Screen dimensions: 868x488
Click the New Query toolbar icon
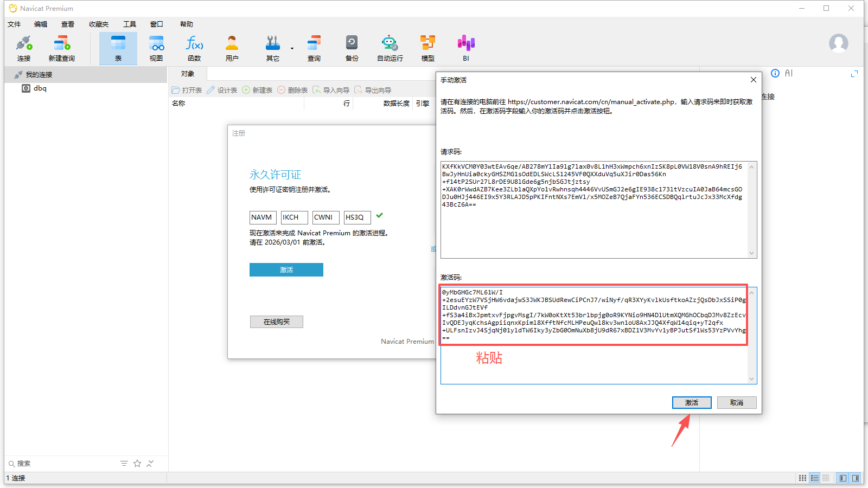click(x=61, y=48)
